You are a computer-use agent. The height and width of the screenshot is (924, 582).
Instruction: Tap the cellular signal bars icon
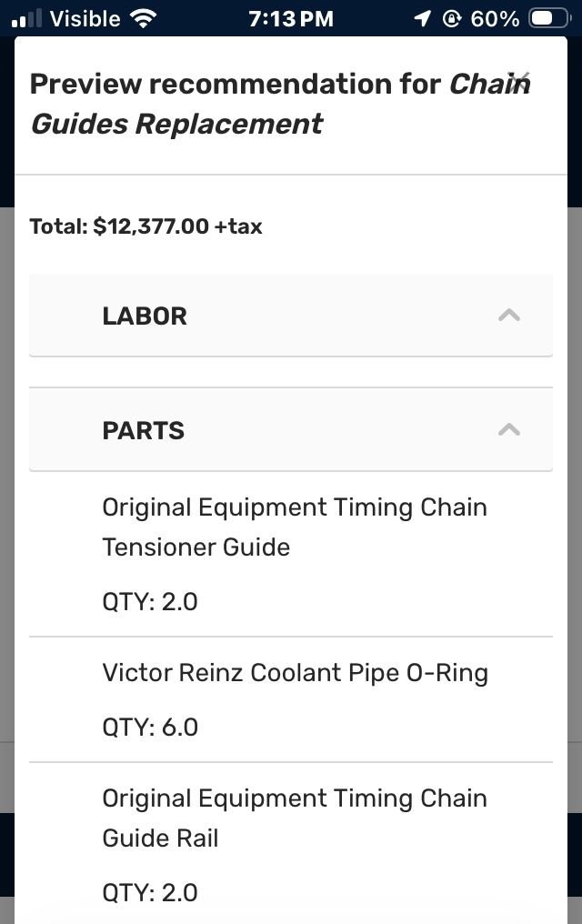pos(27,18)
